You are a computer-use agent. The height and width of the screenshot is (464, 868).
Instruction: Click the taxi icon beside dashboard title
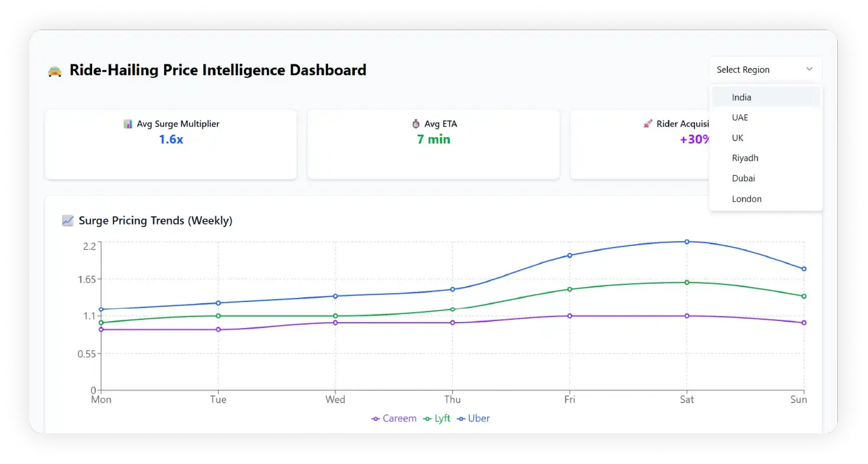(x=55, y=71)
